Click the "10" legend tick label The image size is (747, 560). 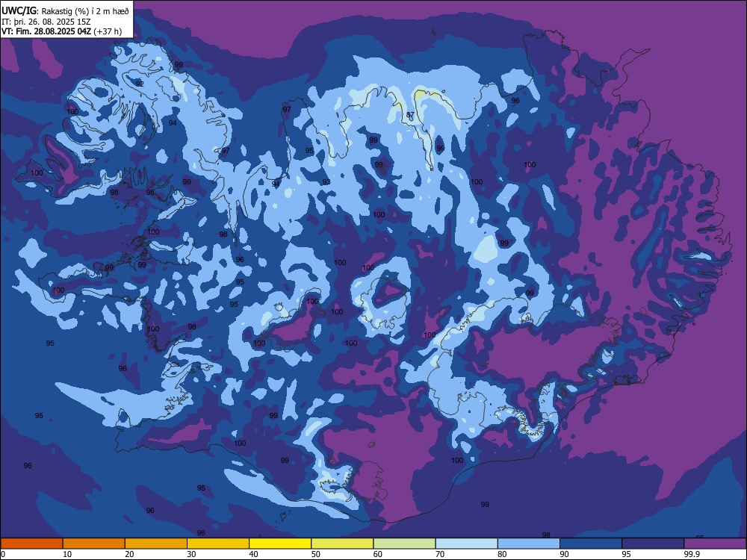point(67,554)
